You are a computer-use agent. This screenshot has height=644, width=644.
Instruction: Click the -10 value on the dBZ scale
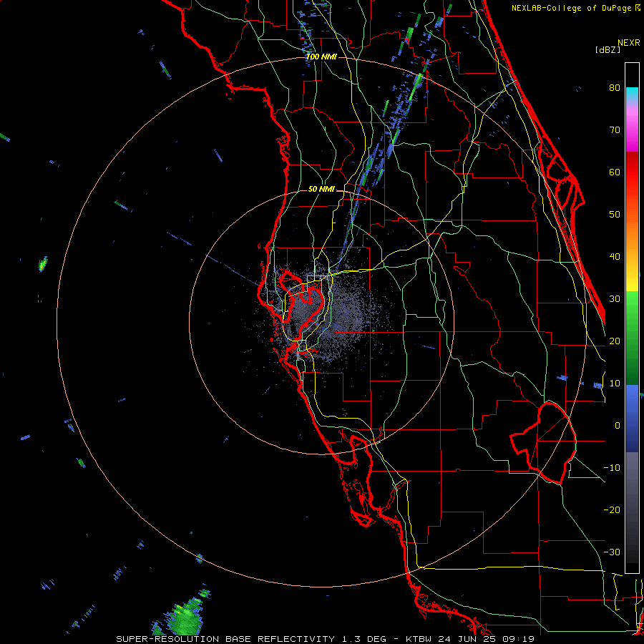612,468
